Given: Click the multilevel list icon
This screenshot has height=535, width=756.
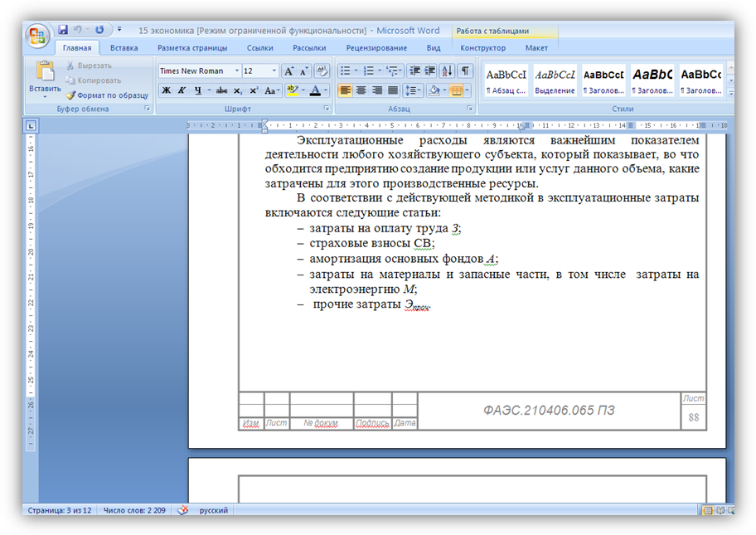Looking at the screenshot, I should click(x=392, y=71).
